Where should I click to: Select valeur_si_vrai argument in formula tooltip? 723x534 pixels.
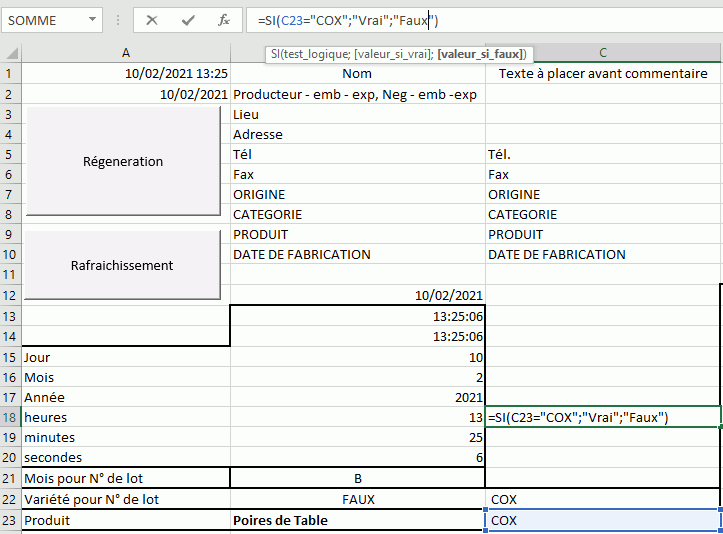(394, 54)
